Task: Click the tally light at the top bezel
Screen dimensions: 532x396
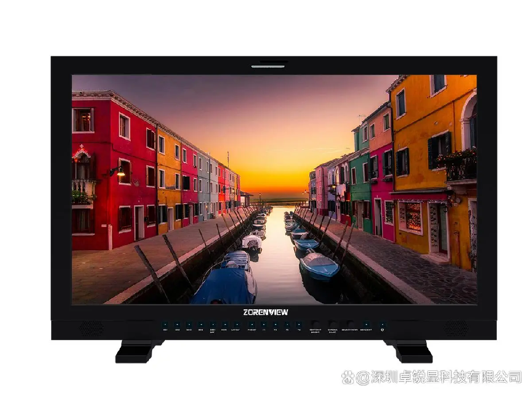Action: tap(268, 67)
